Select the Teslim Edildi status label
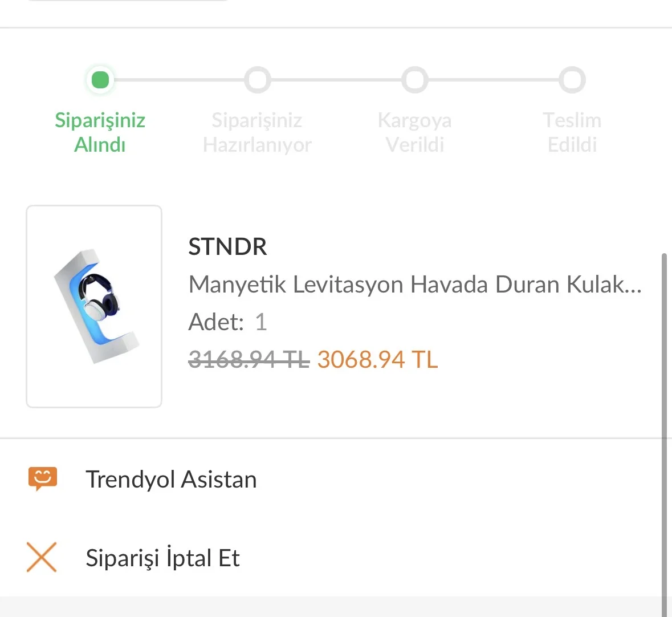The image size is (672, 617). [x=572, y=132]
